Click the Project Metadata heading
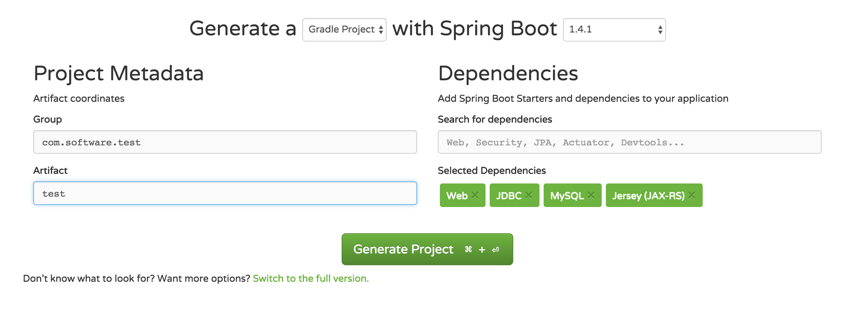Viewport: 868px width, 315px height. (x=119, y=73)
